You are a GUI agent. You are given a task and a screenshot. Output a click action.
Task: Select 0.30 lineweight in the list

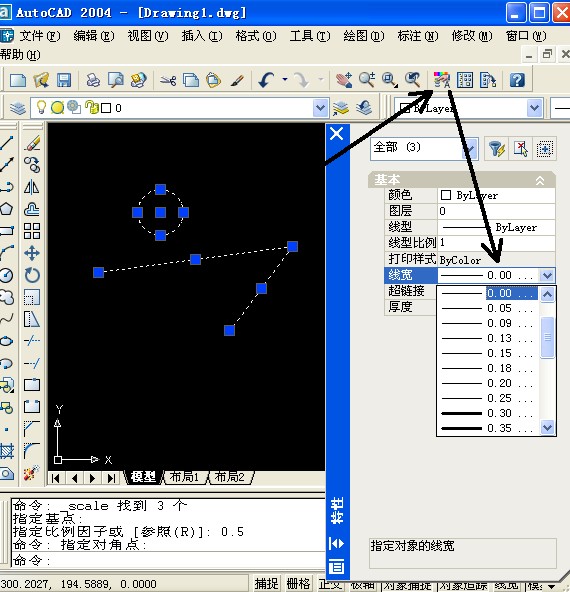coord(488,413)
